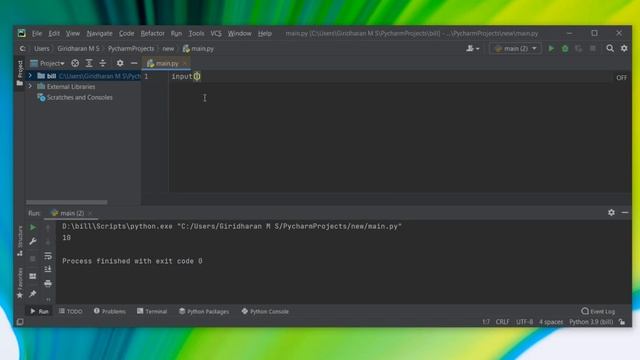640x360 pixels.
Task: Click PycharmProjects breadcrumb
Action: [x=131, y=49]
